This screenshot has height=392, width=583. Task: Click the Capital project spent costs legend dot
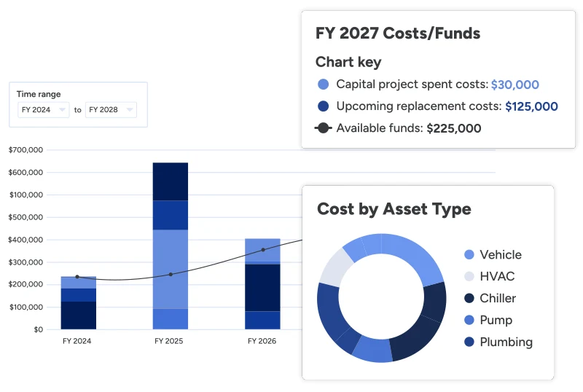pos(323,85)
